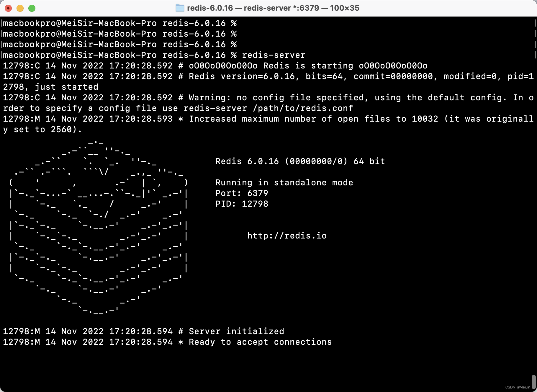Click the '/path/to/redis.conf' text

pos(303,108)
